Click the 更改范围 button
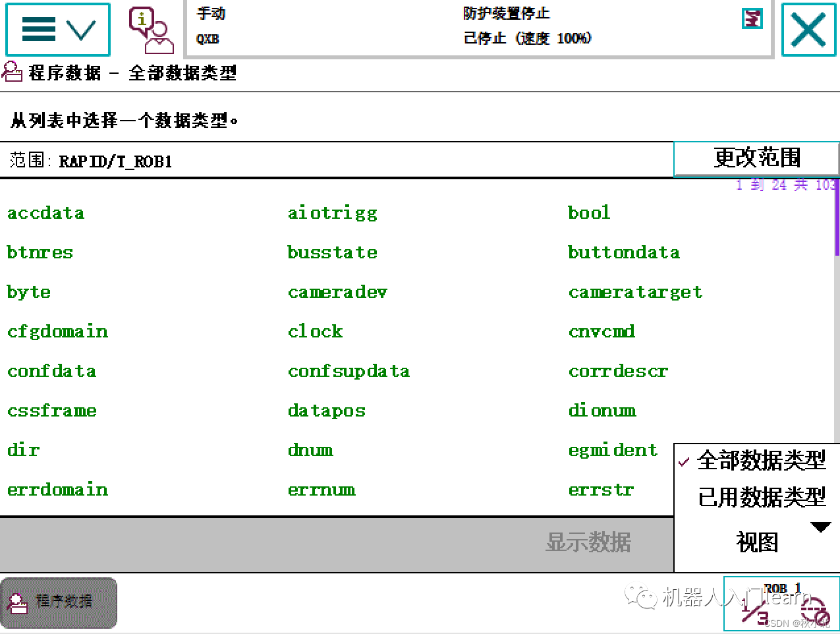This screenshot has width=840, height=634. [756, 158]
